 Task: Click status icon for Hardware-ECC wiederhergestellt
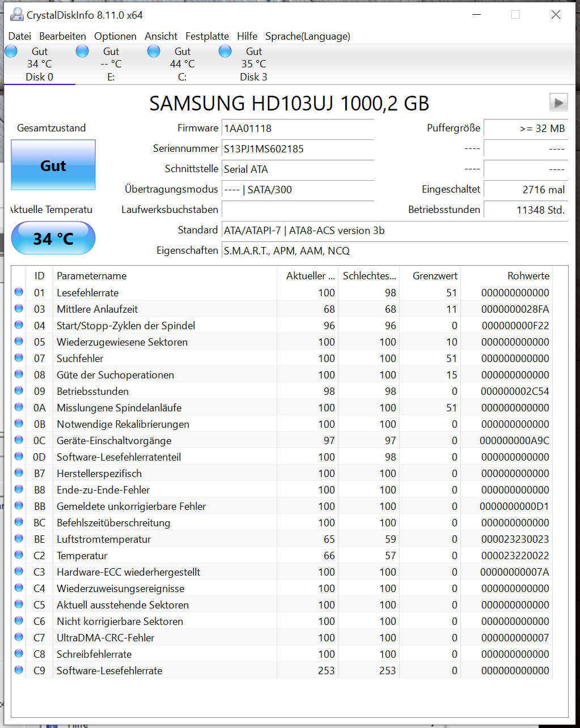19,572
